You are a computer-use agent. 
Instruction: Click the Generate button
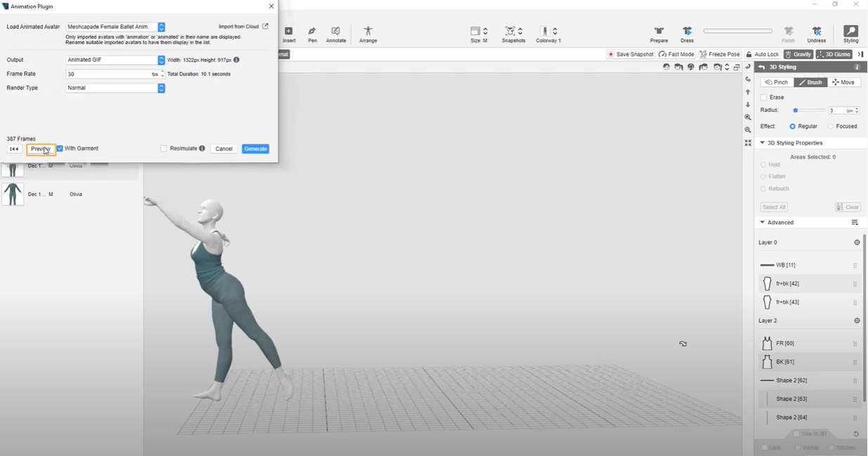click(256, 149)
